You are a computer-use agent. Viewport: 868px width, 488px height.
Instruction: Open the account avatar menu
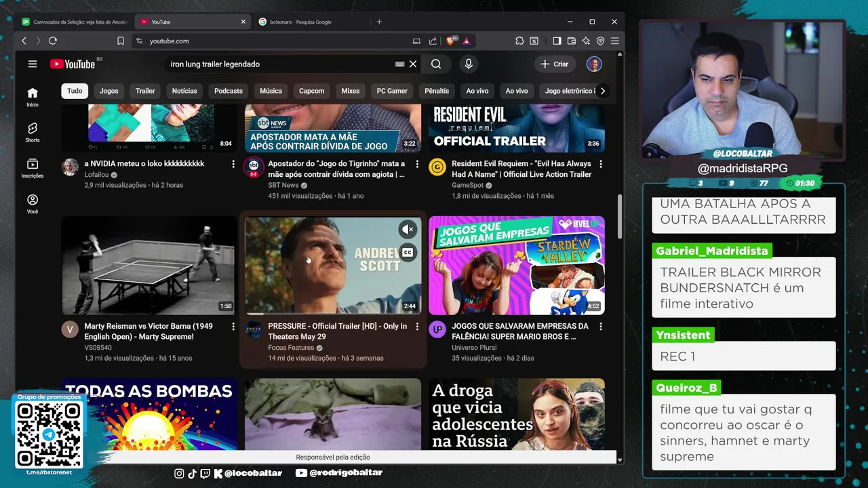click(x=594, y=64)
